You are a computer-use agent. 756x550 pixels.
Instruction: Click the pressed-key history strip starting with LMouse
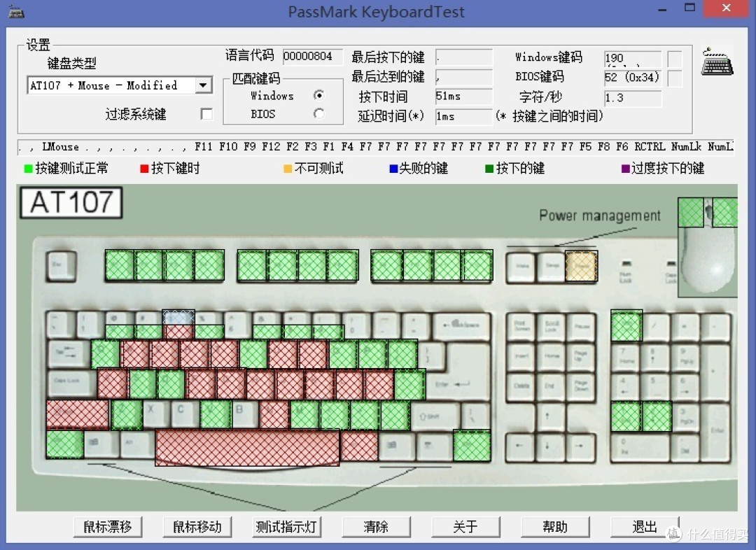click(x=375, y=146)
